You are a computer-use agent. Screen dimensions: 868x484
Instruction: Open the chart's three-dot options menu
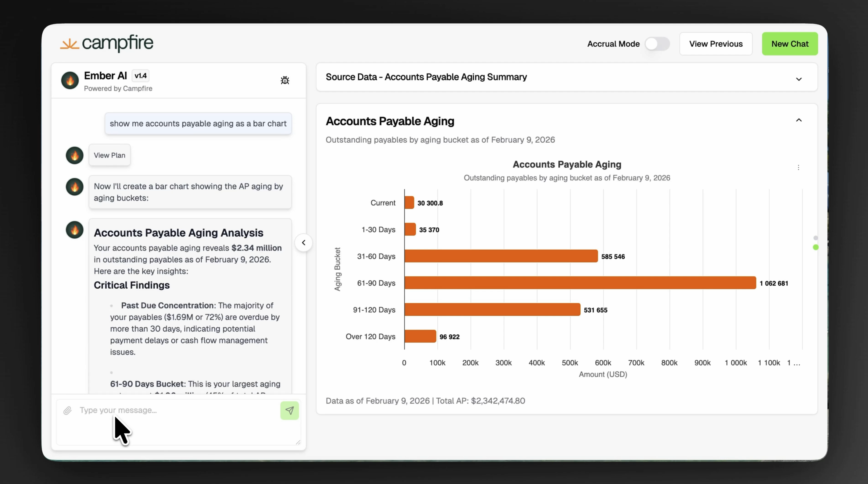pos(798,167)
